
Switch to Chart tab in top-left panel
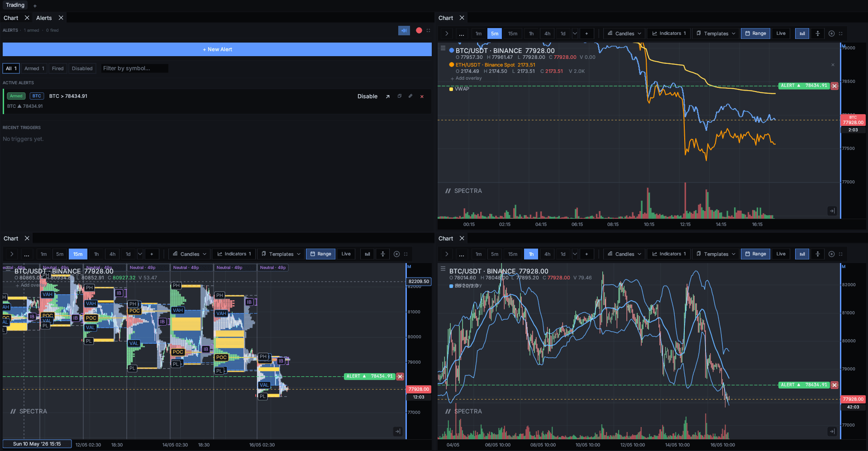[x=11, y=18]
